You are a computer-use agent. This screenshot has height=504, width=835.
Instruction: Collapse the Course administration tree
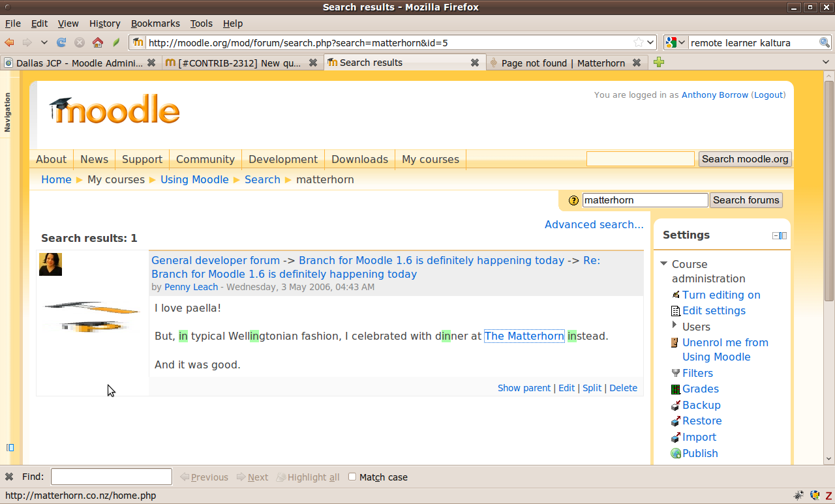(664, 264)
